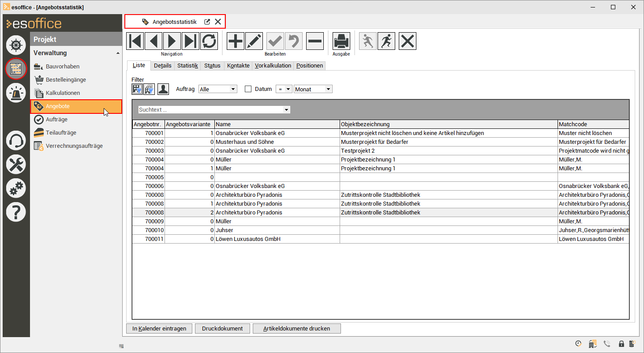Open the Ausgabe printer icon

pyautogui.click(x=341, y=41)
